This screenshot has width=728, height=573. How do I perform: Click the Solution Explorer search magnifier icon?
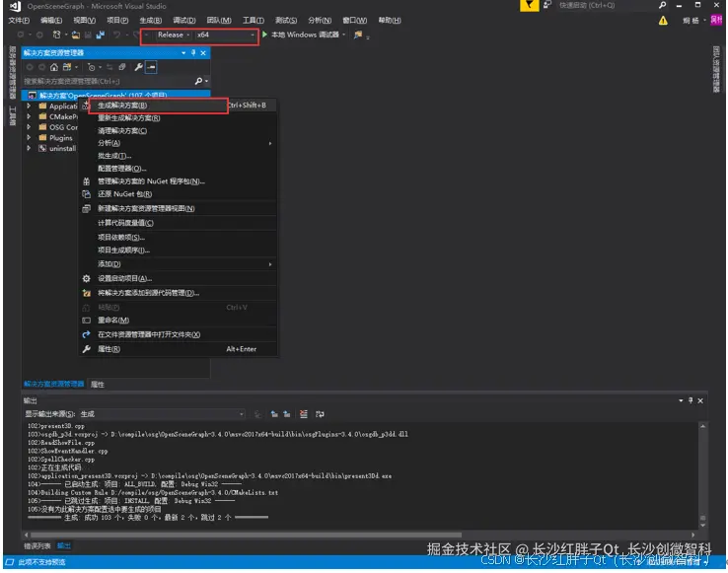click(198, 81)
